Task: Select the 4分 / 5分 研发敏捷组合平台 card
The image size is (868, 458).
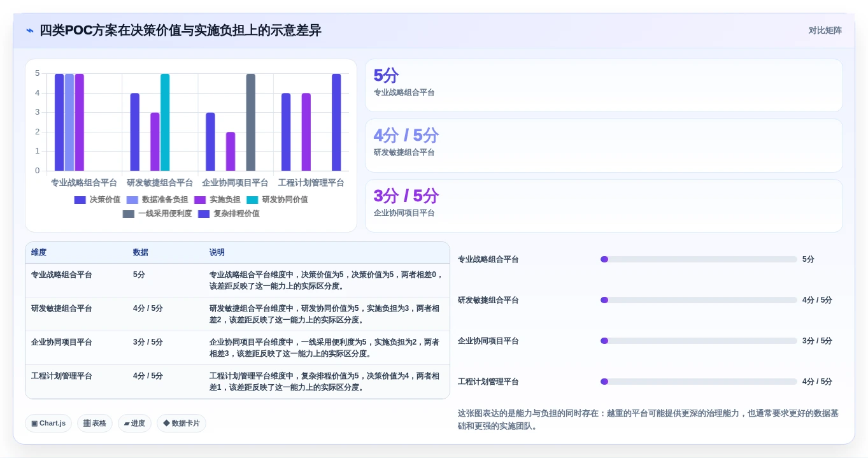Action: pyautogui.click(x=604, y=145)
